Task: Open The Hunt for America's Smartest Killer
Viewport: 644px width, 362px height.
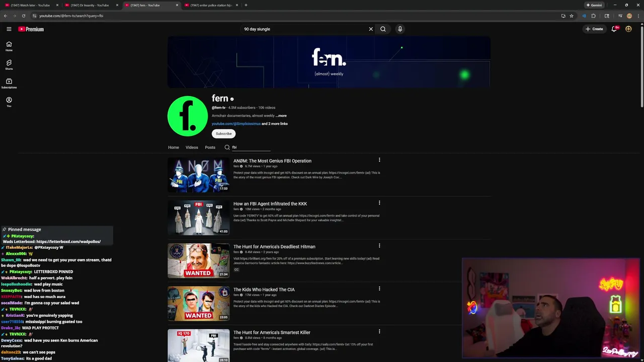Action: (272, 332)
